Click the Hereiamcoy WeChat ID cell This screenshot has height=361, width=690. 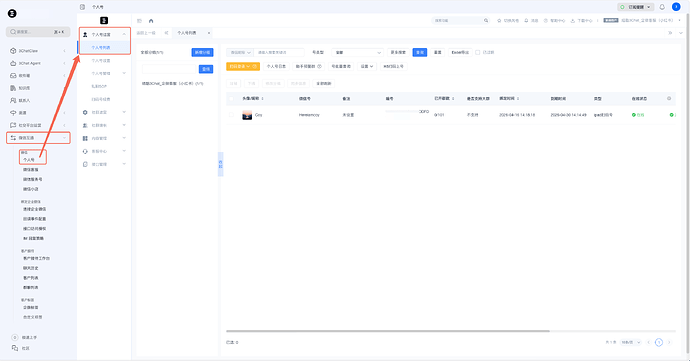pyautogui.click(x=309, y=114)
